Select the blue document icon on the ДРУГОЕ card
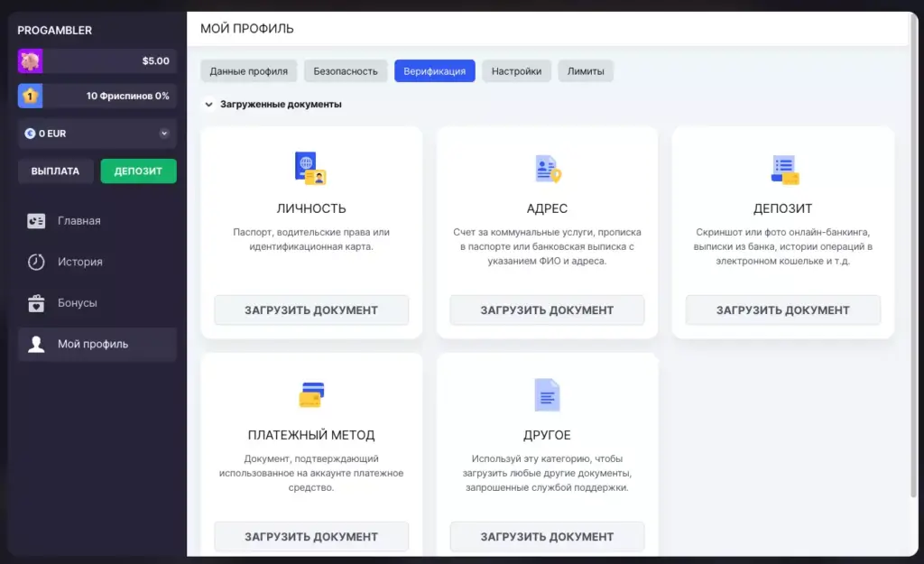 (x=547, y=394)
